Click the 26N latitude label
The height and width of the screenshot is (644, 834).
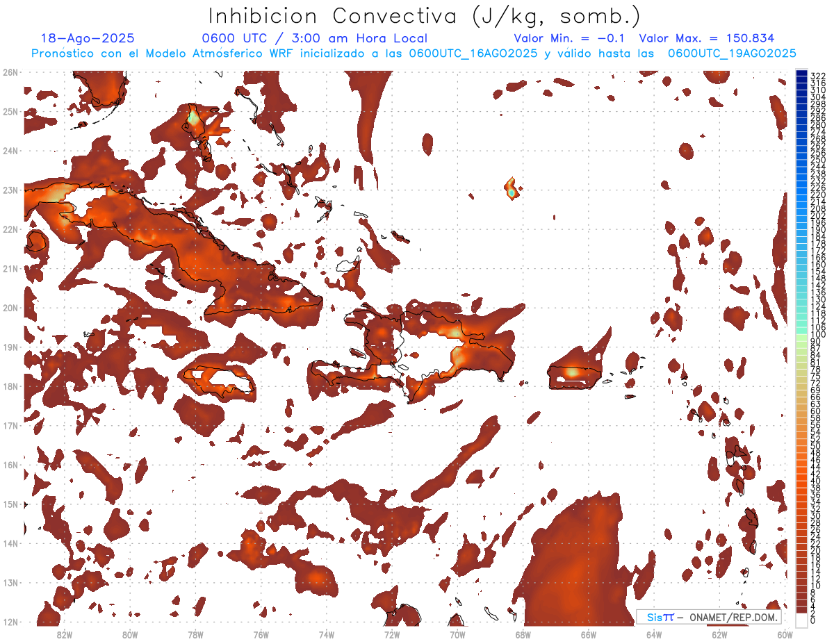[10, 72]
